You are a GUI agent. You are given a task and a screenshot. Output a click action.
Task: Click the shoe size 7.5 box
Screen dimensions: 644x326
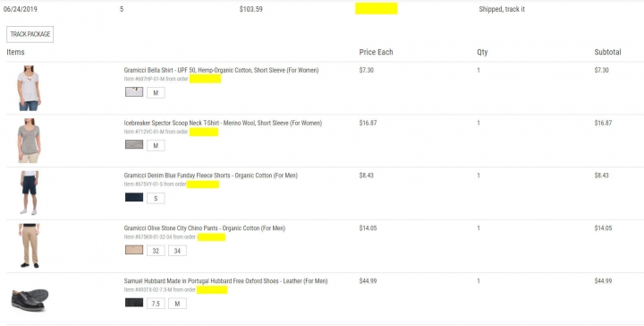click(x=156, y=304)
